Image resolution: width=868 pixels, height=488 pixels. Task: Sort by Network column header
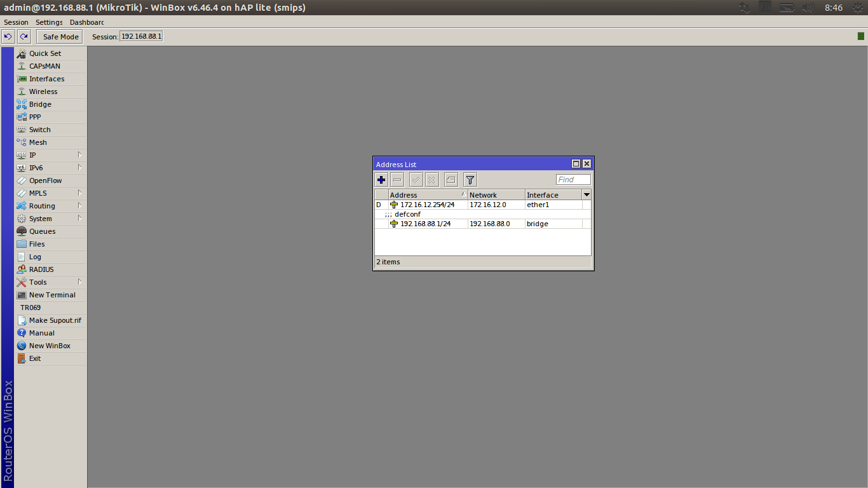coord(496,195)
